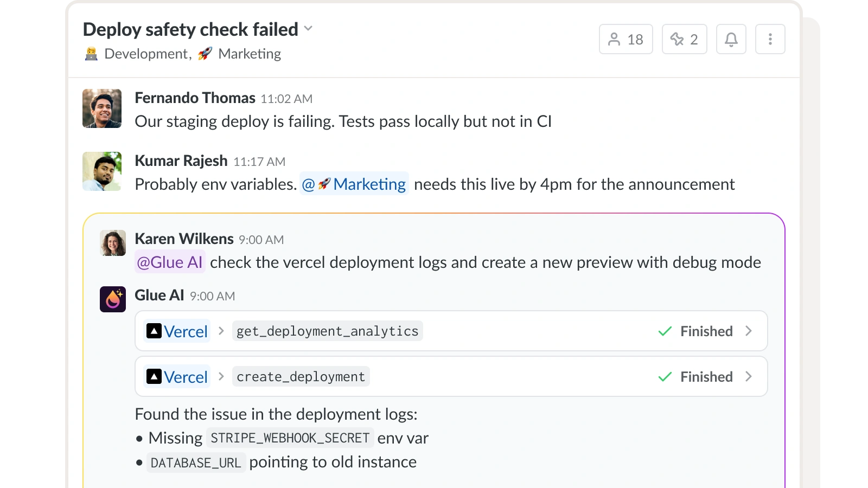This screenshot has height=488, width=868.
Task: Expand the create_deployment Finished chevron
Action: pos(749,376)
